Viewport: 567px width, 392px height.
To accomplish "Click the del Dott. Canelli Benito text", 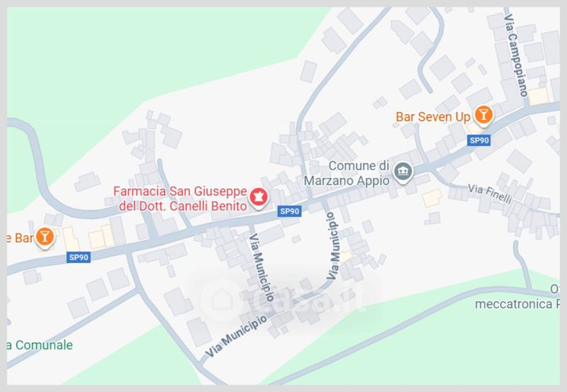I will pyautogui.click(x=183, y=206).
